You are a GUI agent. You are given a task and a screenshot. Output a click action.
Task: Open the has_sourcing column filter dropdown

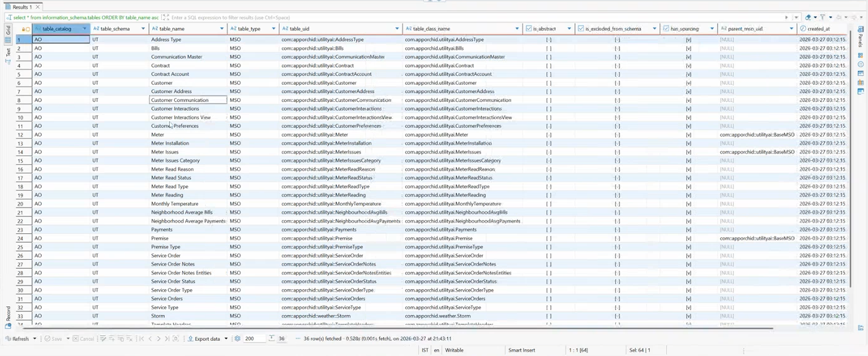pos(712,29)
